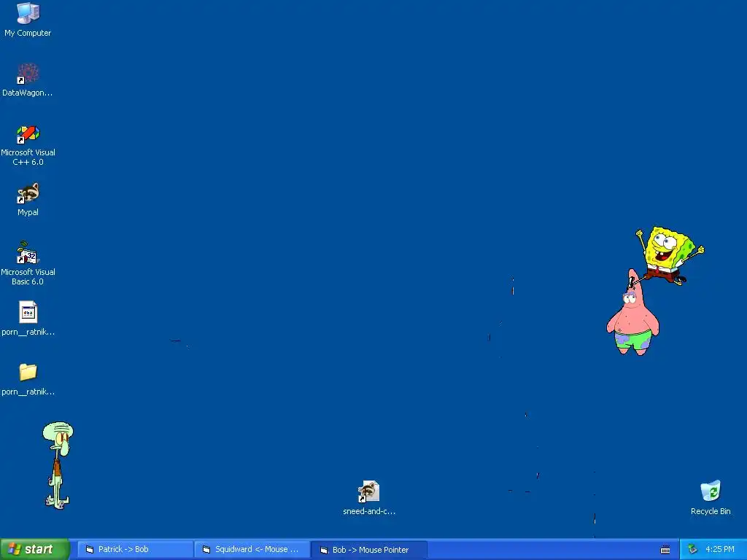Image resolution: width=747 pixels, height=560 pixels.
Task: Switch to Bob -> Mouse Pointer window
Action: (x=369, y=550)
